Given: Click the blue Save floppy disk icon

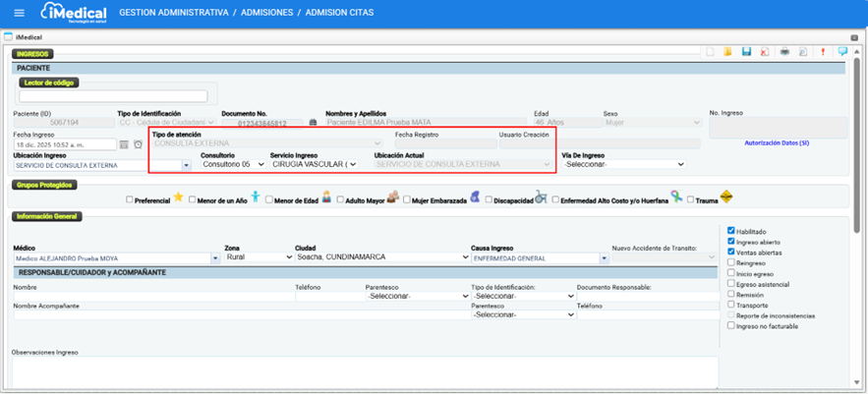Looking at the screenshot, I should pyautogui.click(x=746, y=52).
